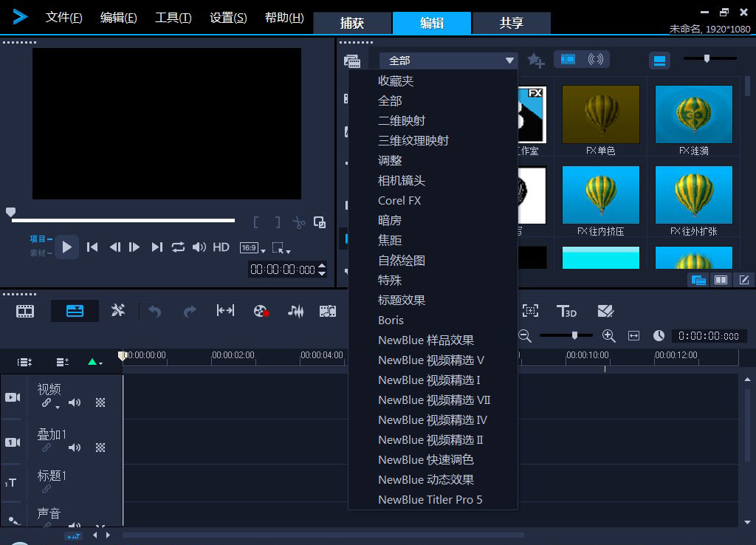This screenshot has height=545, width=756.
Task: Choose NewBlue 快速调色 category
Action: coord(433,459)
